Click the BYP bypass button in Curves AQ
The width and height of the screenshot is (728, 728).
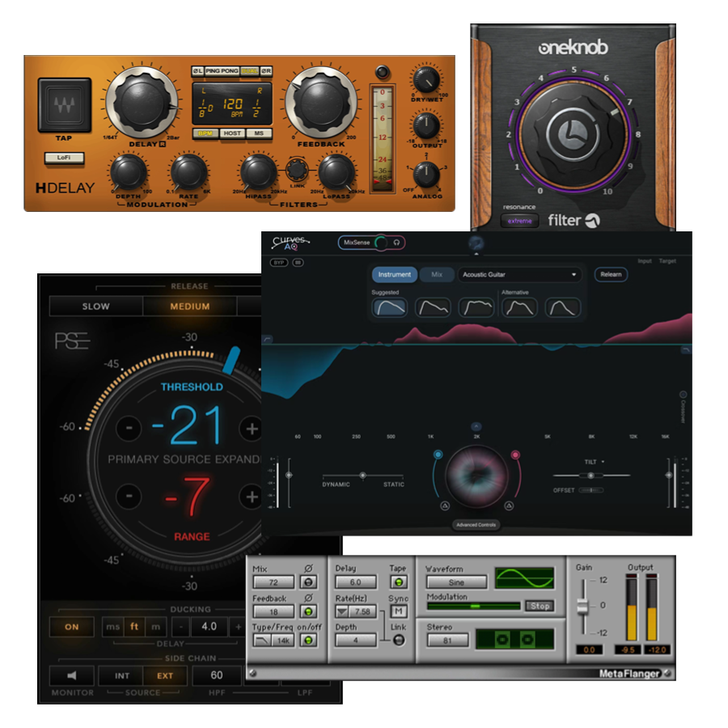[x=278, y=263]
